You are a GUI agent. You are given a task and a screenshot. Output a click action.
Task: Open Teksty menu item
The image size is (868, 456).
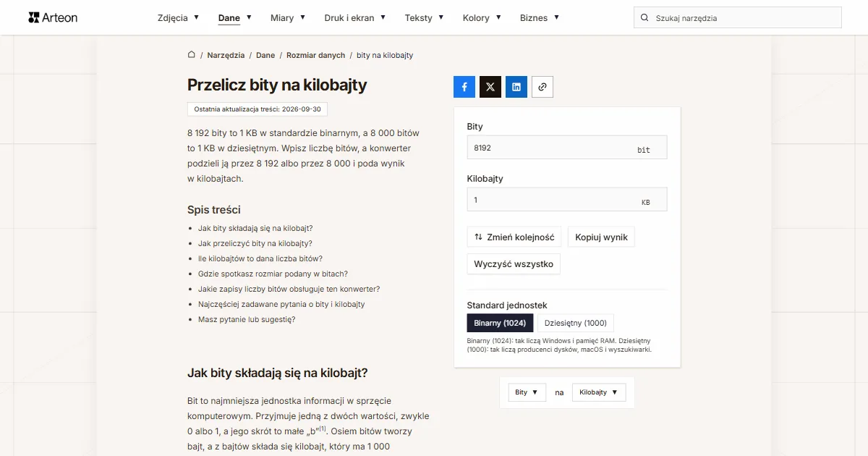coord(419,17)
